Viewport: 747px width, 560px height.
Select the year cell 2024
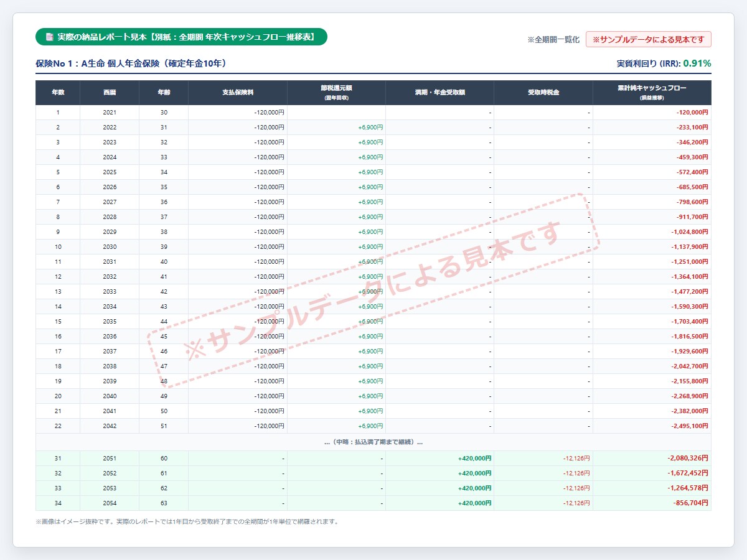coord(110,157)
